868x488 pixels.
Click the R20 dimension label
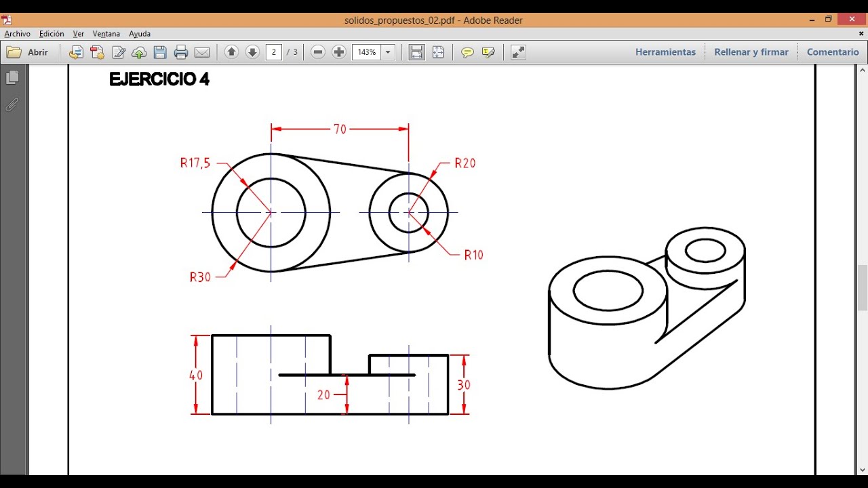[x=465, y=163]
